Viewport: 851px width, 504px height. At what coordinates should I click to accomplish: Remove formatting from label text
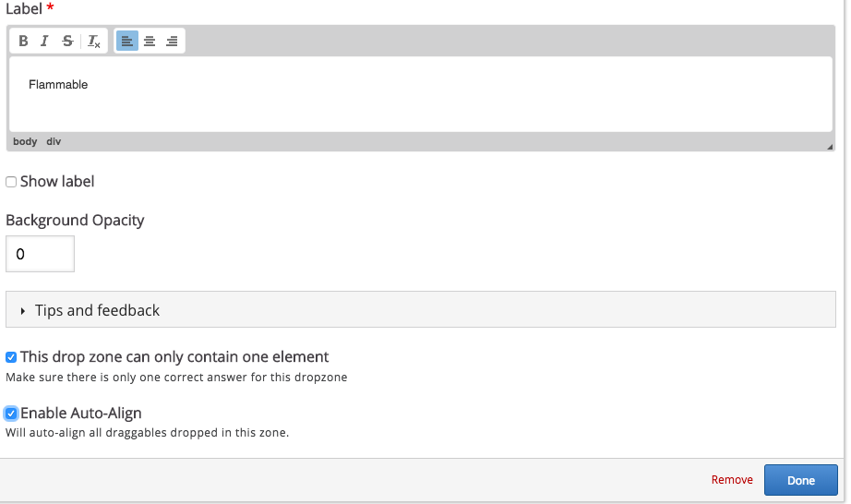pos(94,41)
